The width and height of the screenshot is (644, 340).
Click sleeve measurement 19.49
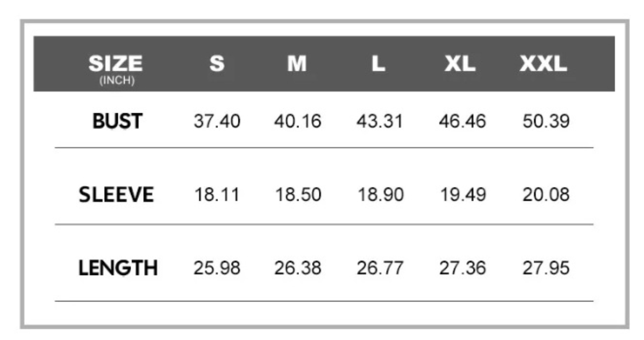pos(463,194)
